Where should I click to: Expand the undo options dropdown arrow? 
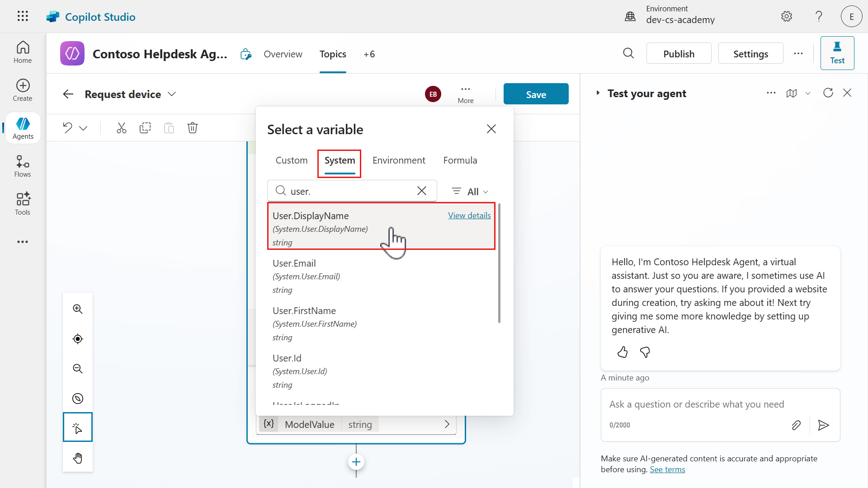(83, 128)
